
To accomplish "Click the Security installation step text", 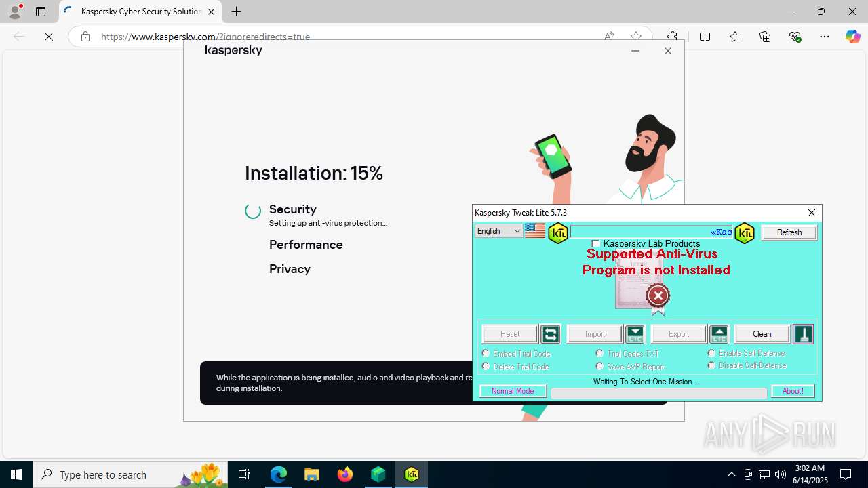I will point(293,209).
